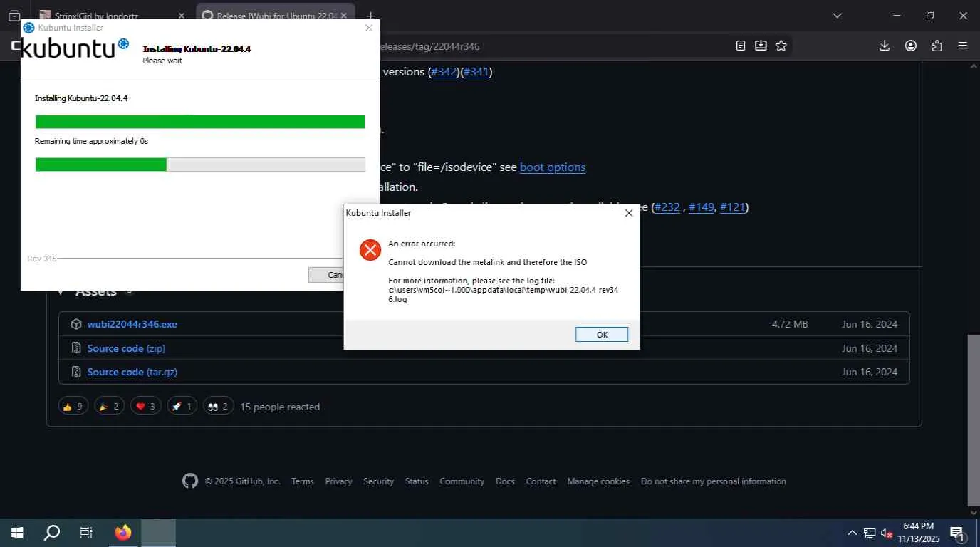Click OK in the error dialog

coord(602,335)
